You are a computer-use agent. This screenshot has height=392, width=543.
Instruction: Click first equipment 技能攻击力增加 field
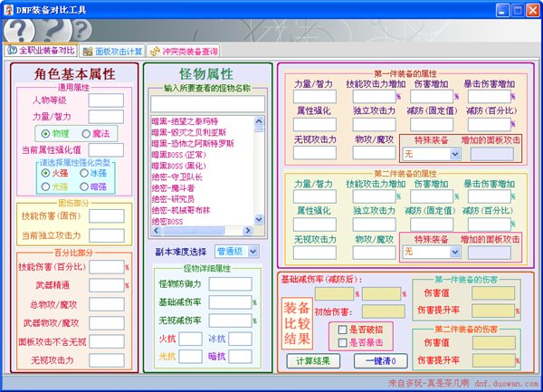pos(375,97)
